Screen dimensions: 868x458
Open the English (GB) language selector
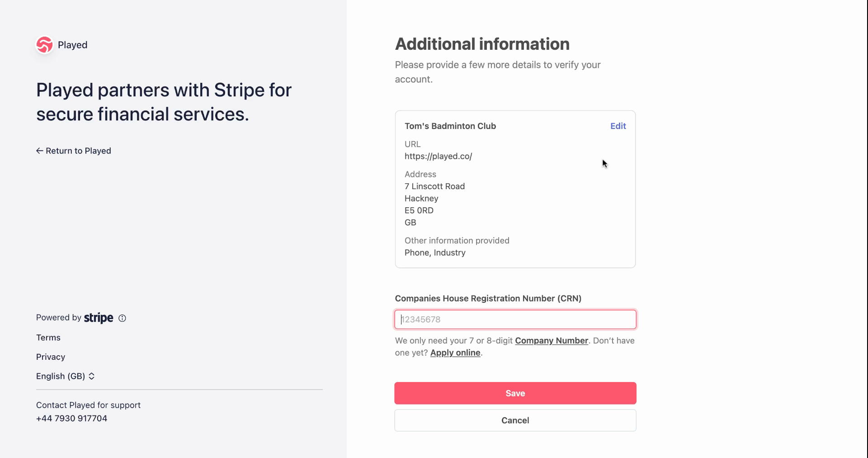(x=66, y=376)
